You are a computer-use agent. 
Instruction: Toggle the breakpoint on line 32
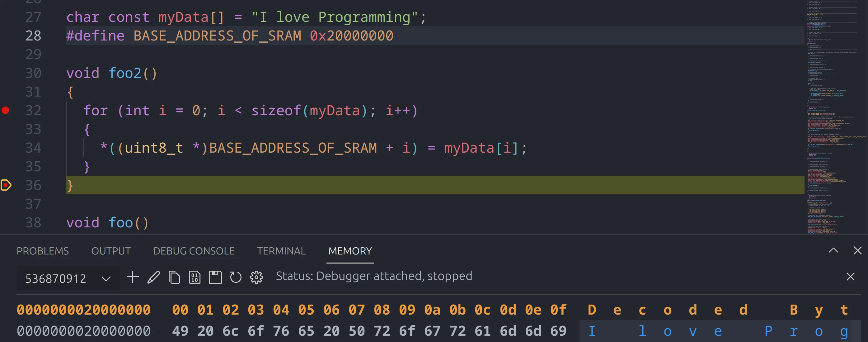point(5,110)
